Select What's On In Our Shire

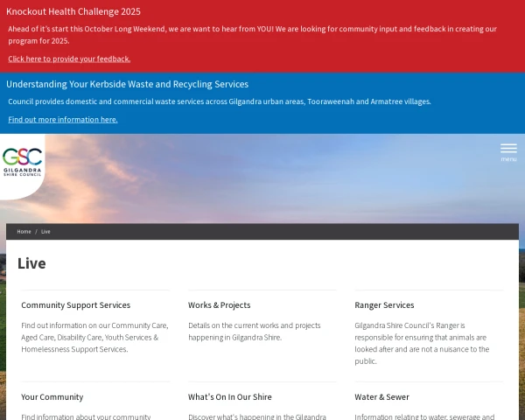click(229, 396)
